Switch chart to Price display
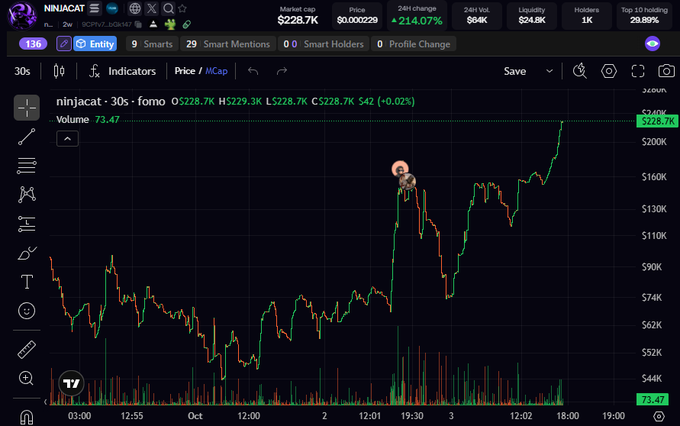680x426 pixels. (184, 71)
